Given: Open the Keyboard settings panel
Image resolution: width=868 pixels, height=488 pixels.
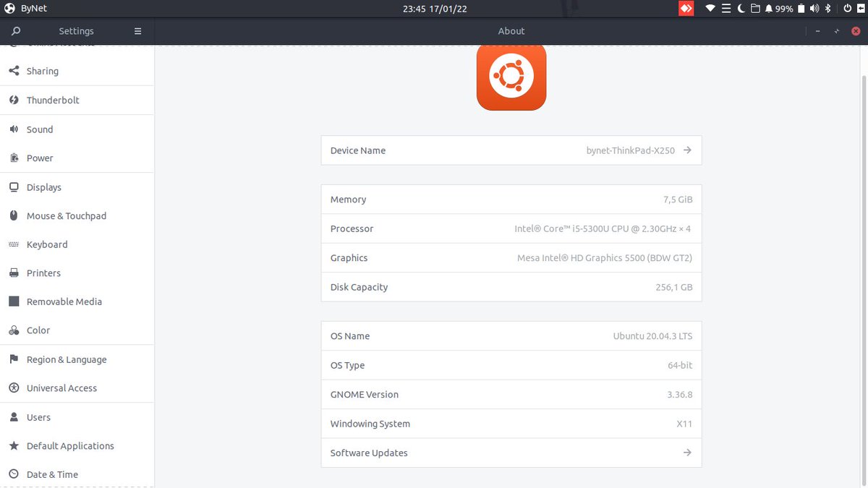Looking at the screenshot, I should [x=77, y=244].
